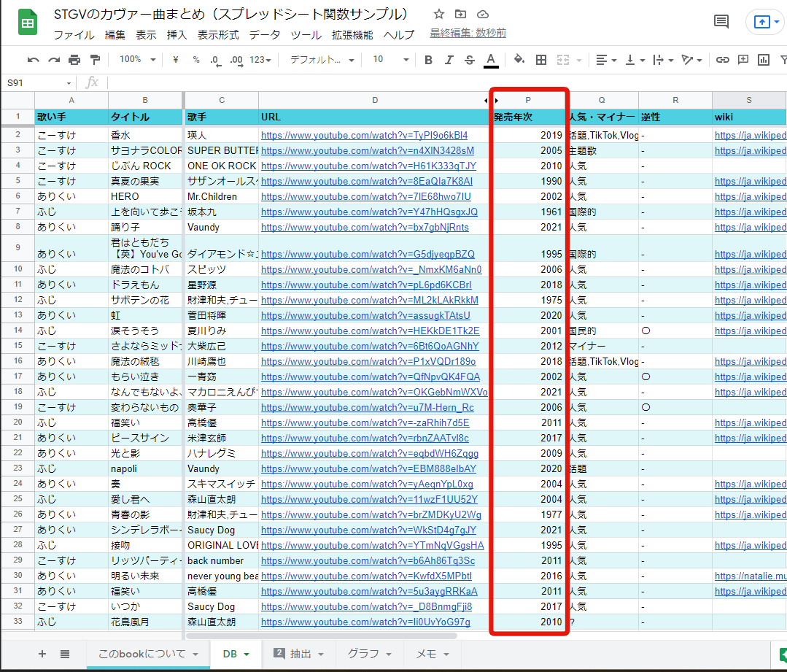787x672 pixels.
Task: Click the print icon
Action: [74, 60]
